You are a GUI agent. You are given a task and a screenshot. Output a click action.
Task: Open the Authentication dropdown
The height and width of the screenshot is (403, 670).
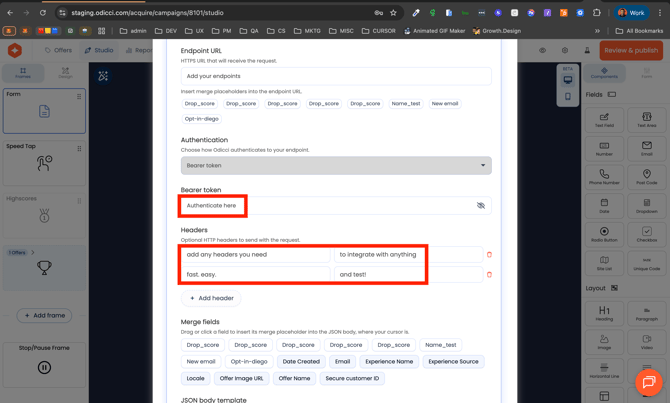[x=335, y=165]
